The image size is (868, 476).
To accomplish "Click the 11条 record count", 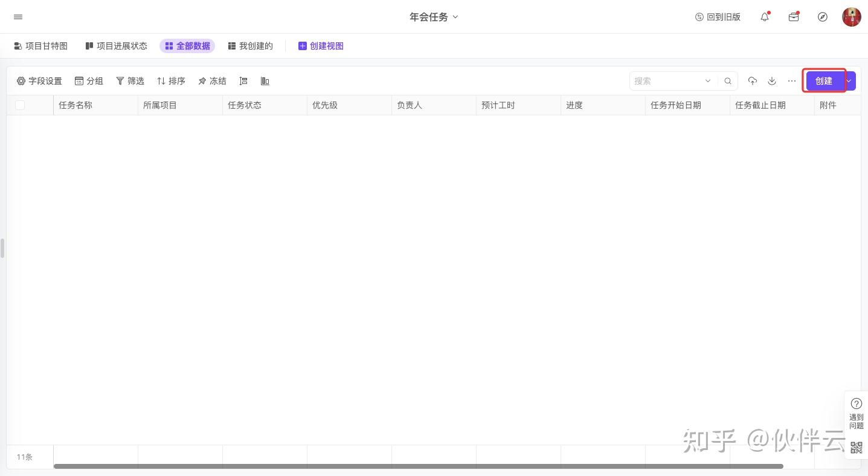I will [x=25, y=457].
